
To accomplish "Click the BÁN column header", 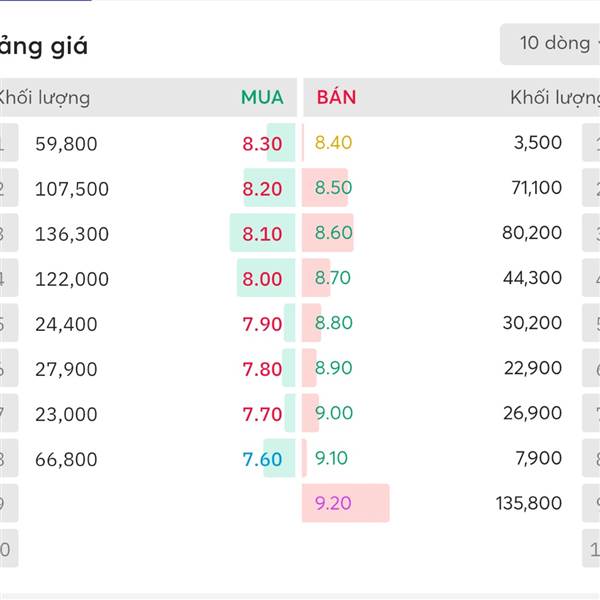I will point(336,97).
